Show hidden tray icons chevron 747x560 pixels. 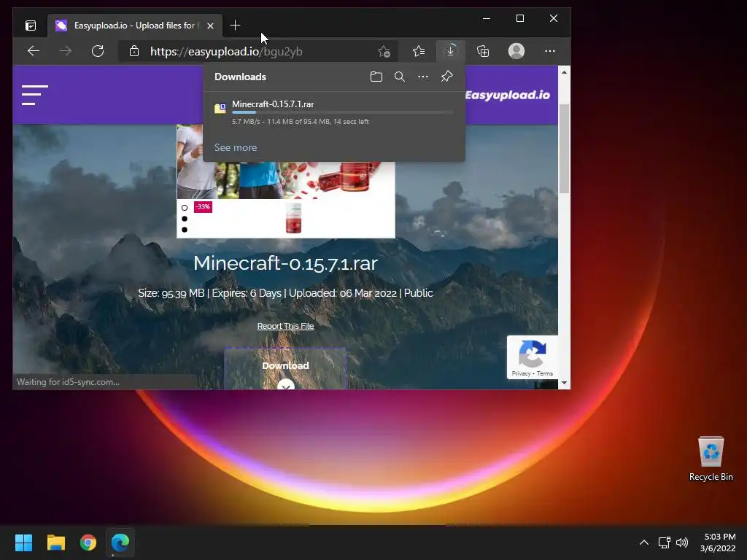click(643, 542)
